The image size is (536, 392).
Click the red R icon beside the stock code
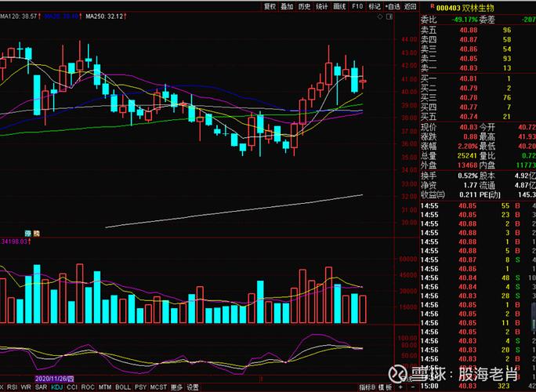click(x=433, y=5)
